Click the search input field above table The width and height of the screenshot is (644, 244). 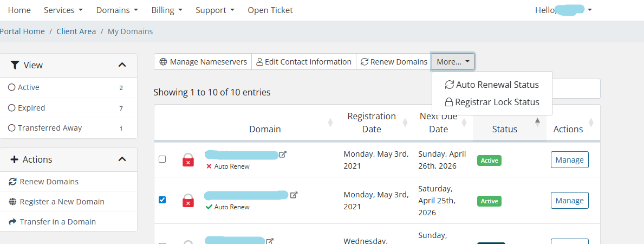(576, 89)
